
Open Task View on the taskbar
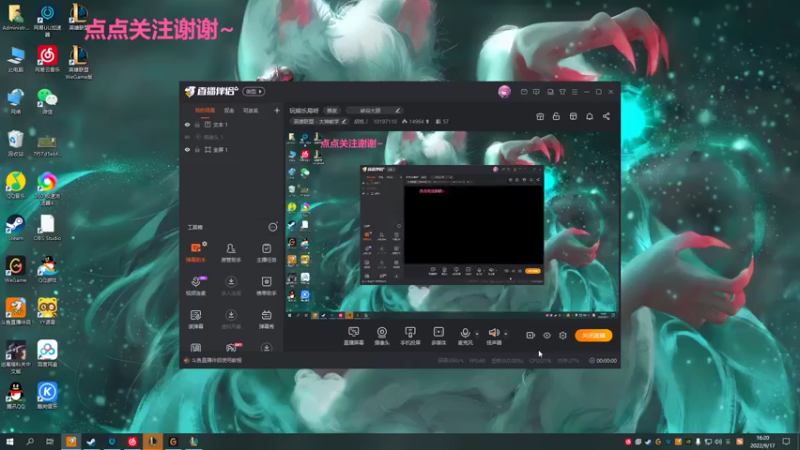49,441
